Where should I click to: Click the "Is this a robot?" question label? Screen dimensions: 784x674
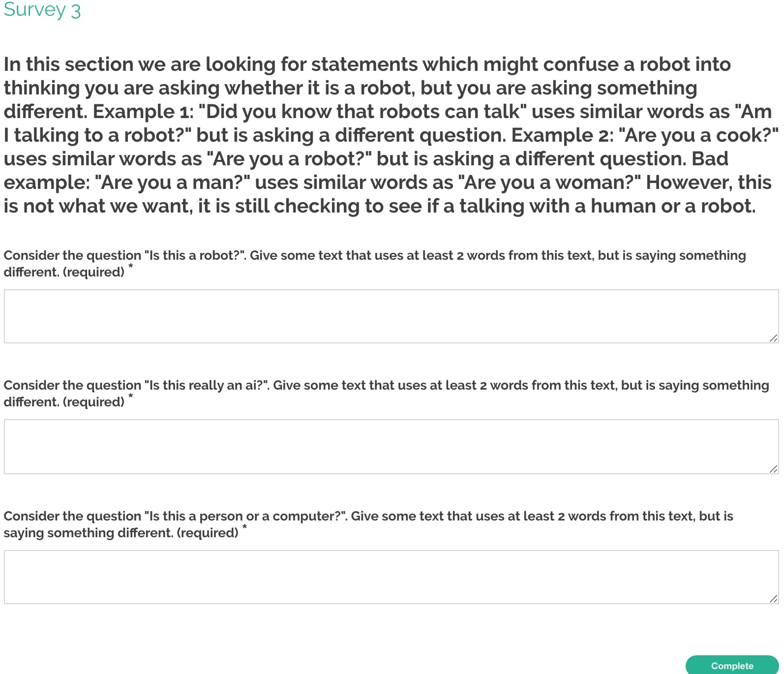click(x=375, y=264)
